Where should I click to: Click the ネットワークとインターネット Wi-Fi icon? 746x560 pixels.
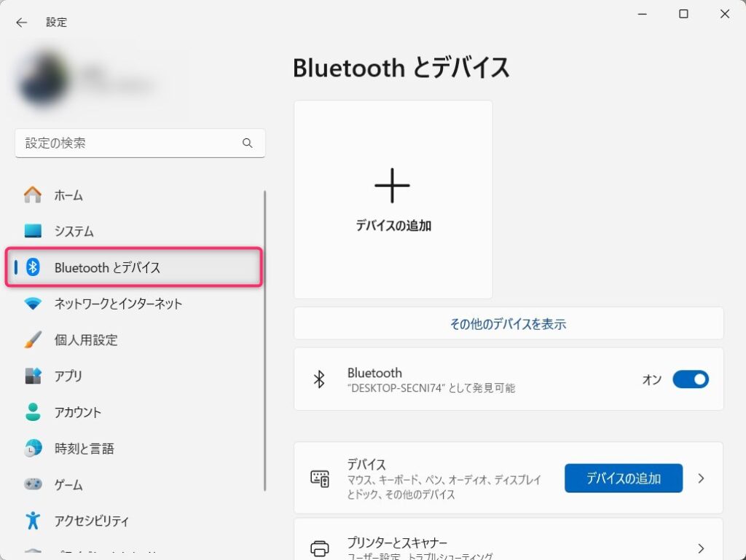pos(33,304)
